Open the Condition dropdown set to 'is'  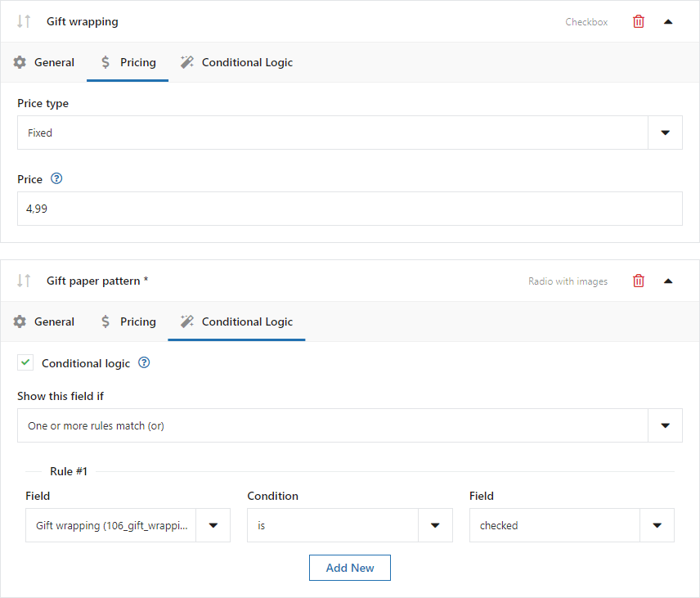pos(349,525)
